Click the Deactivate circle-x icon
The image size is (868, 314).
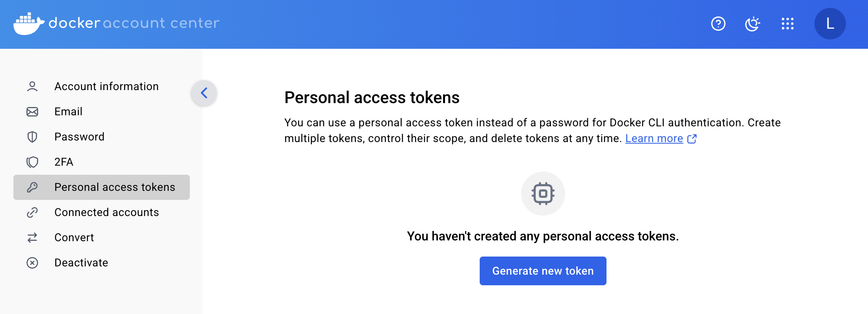pos(32,263)
